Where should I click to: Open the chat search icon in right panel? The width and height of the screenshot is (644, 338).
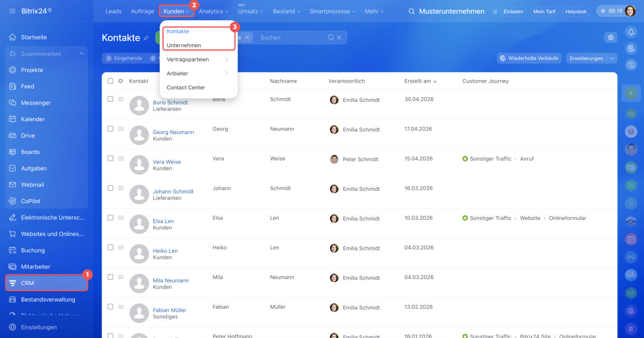tap(631, 64)
